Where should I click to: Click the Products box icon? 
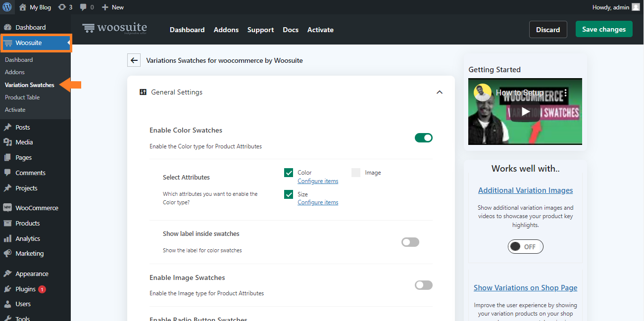click(x=7, y=223)
